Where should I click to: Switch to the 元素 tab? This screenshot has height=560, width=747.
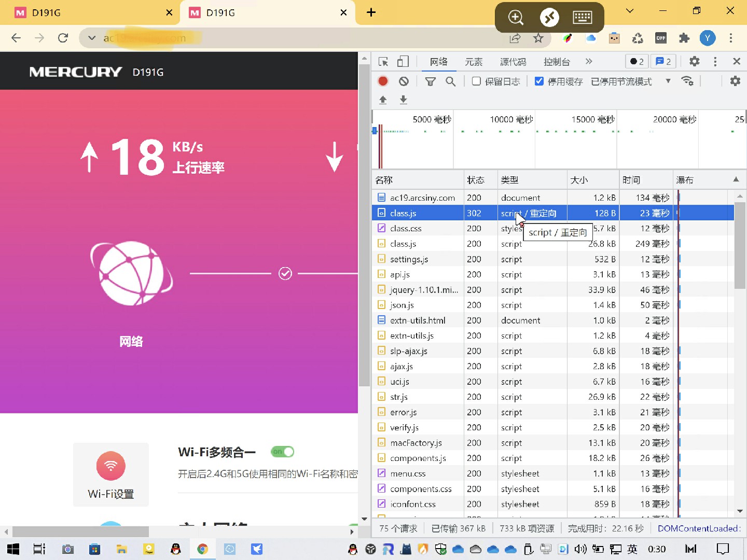pyautogui.click(x=473, y=62)
